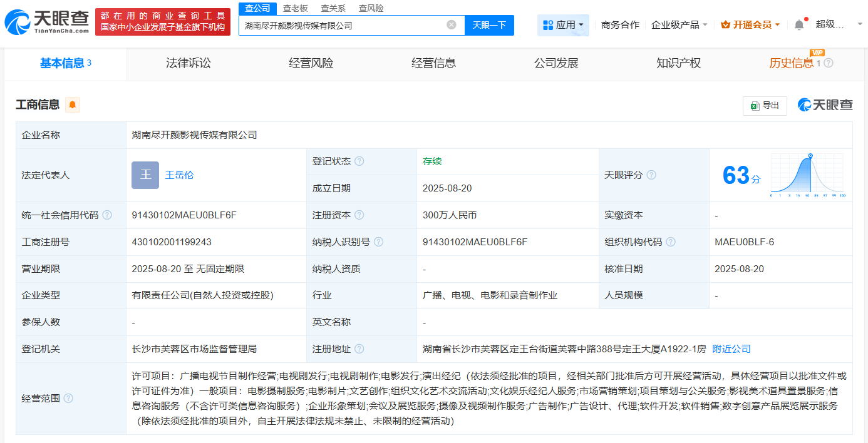
Task: Click the 天眼查 logo near the export button
Action: pyautogui.click(x=825, y=105)
